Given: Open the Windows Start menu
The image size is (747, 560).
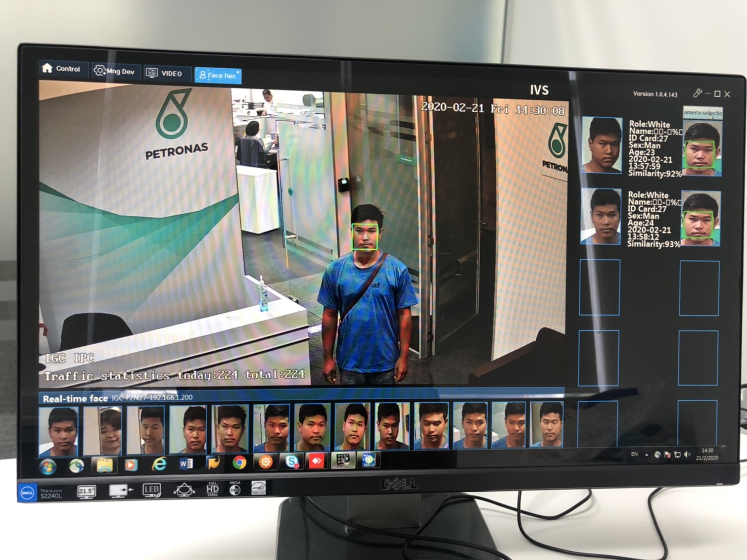Looking at the screenshot, I should click(x=48, y=466).
